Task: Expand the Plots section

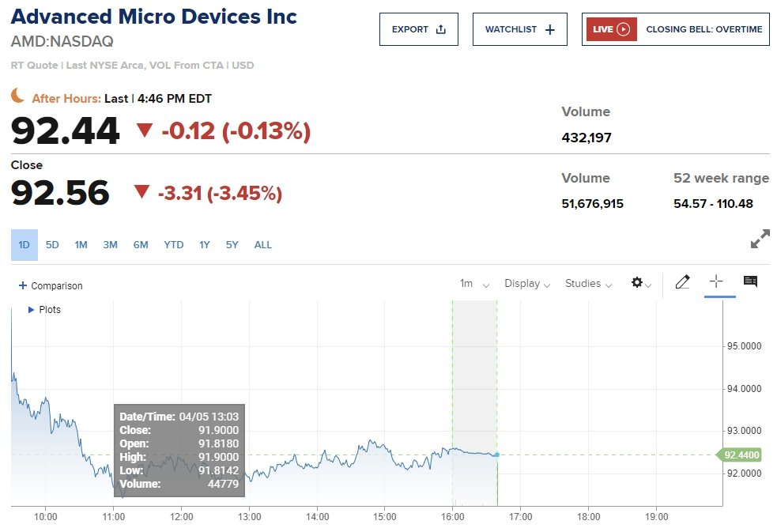Action: [x=32, y=310]
